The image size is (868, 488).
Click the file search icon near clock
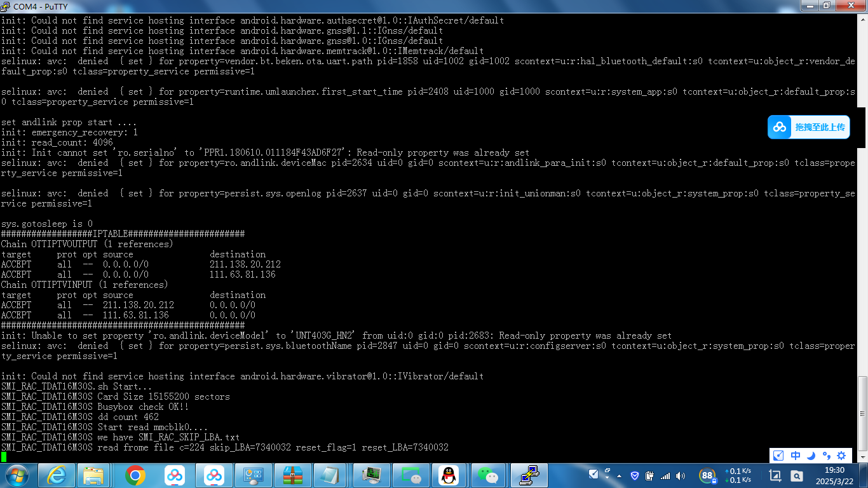(797, 475)
